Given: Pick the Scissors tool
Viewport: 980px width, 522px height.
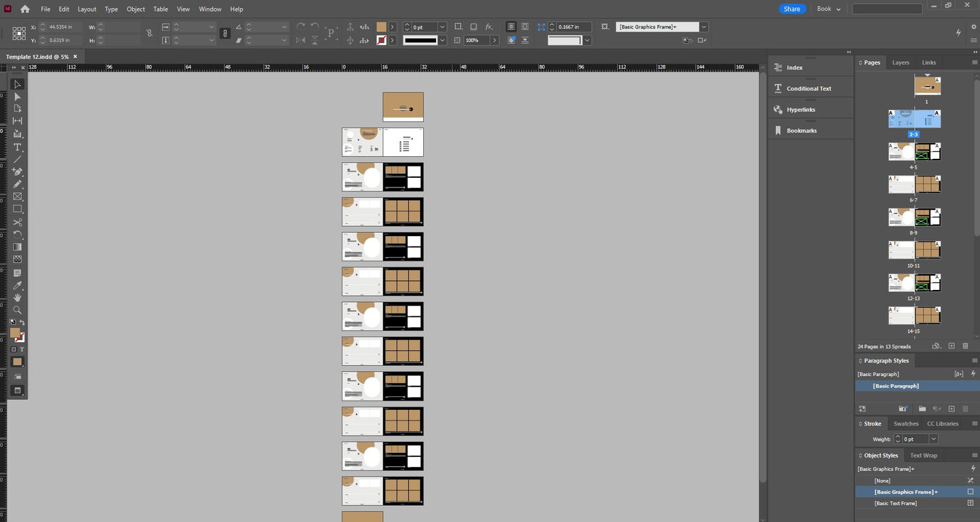Looking at the screenshot, I should pyautogui.click(x=18, y=223).
